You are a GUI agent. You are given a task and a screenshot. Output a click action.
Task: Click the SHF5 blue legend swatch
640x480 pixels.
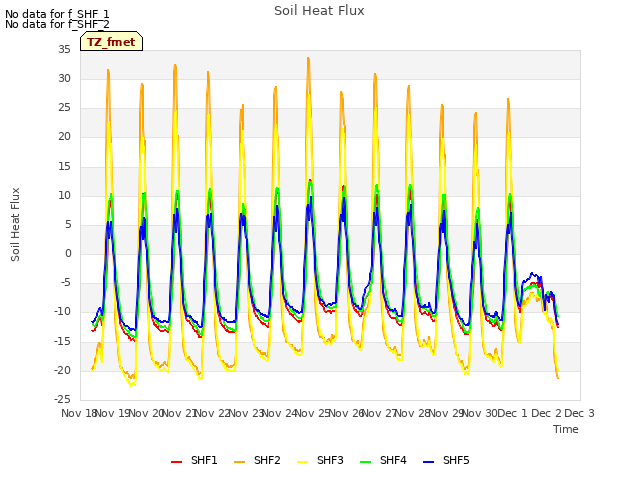429,462
